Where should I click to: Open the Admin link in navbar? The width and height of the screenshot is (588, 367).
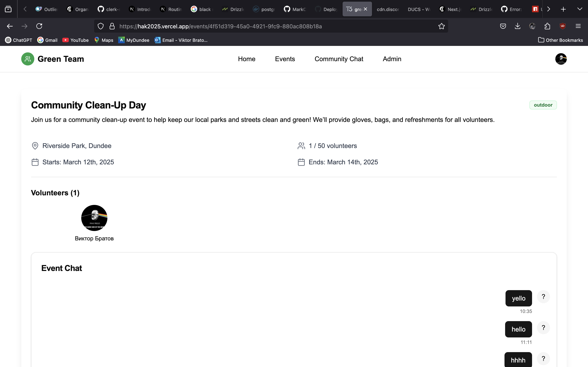point(392,59)
